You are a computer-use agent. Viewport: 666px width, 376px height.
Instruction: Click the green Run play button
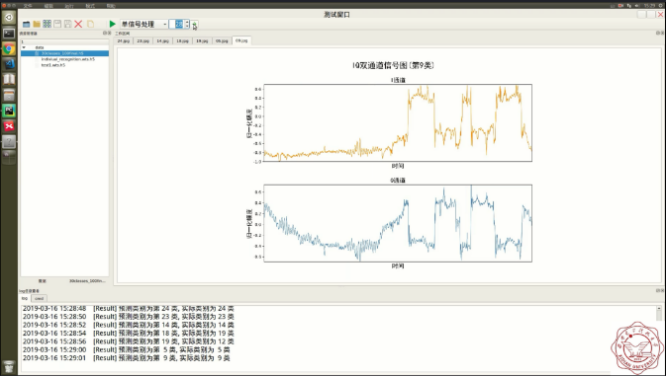[x=112, y=24]
